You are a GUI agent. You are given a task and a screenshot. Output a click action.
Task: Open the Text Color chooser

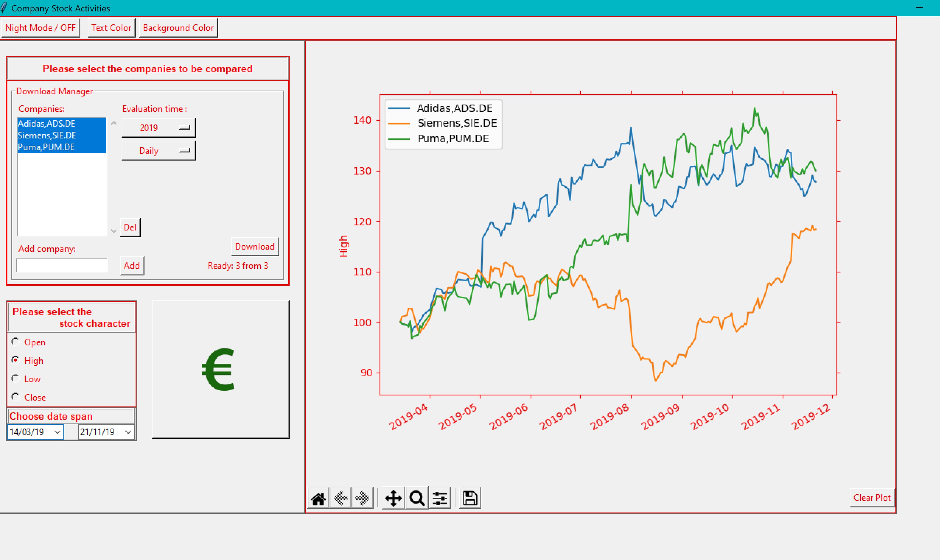click(x=111, y=28)
